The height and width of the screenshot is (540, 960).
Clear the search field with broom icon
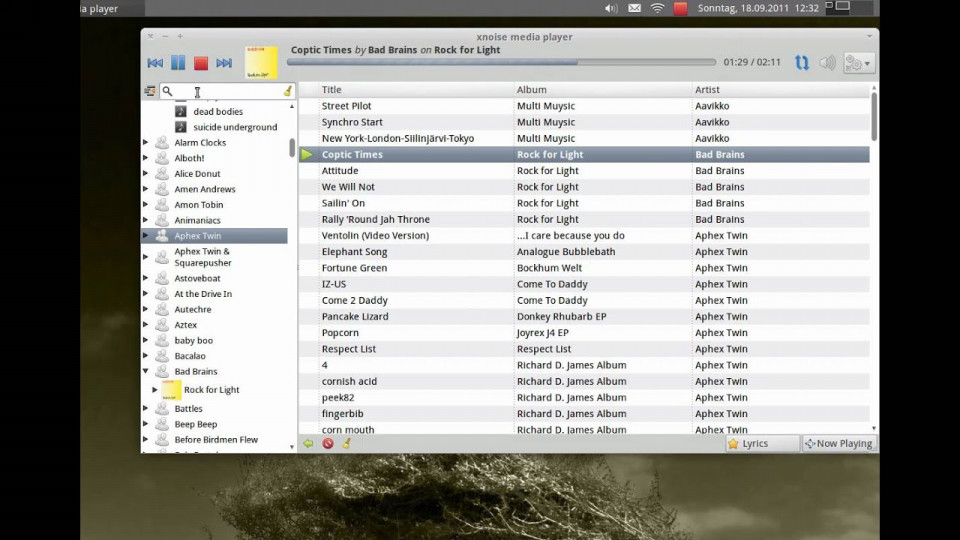287,91
